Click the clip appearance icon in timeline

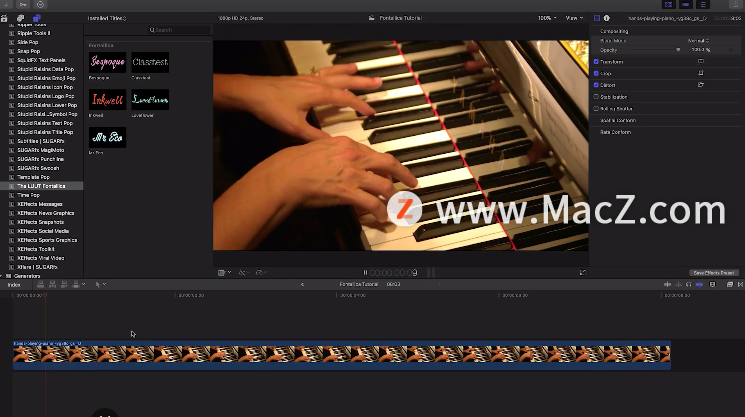712,284
